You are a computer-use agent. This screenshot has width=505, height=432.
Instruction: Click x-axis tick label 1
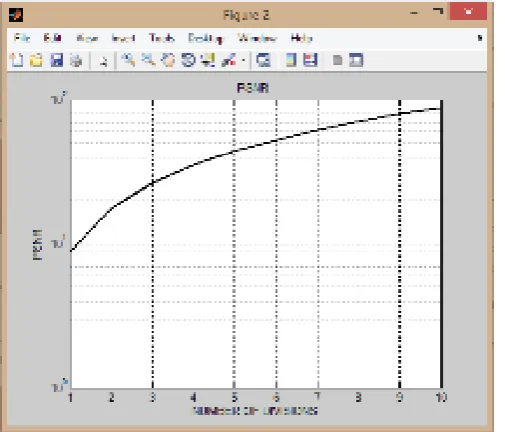(x=71, y=397)
